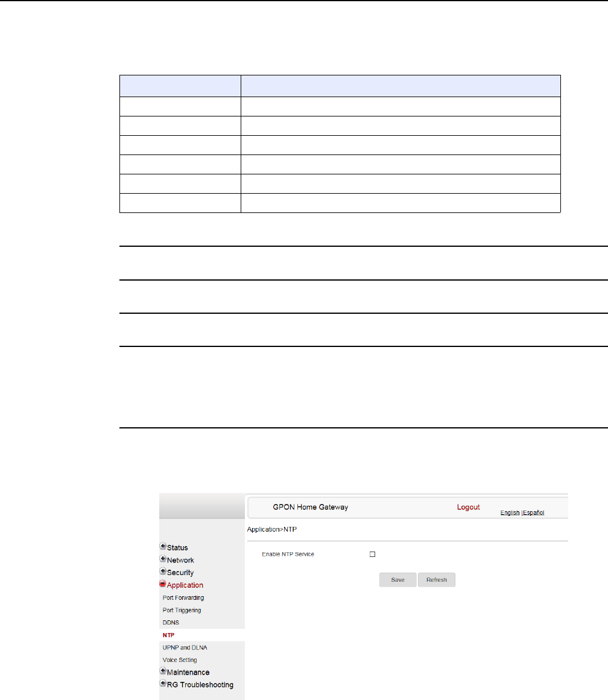The image size is (608, 700).
Task: Expand the Maintenance menu section
Action: pyautogui.click(x=163, y=671)
